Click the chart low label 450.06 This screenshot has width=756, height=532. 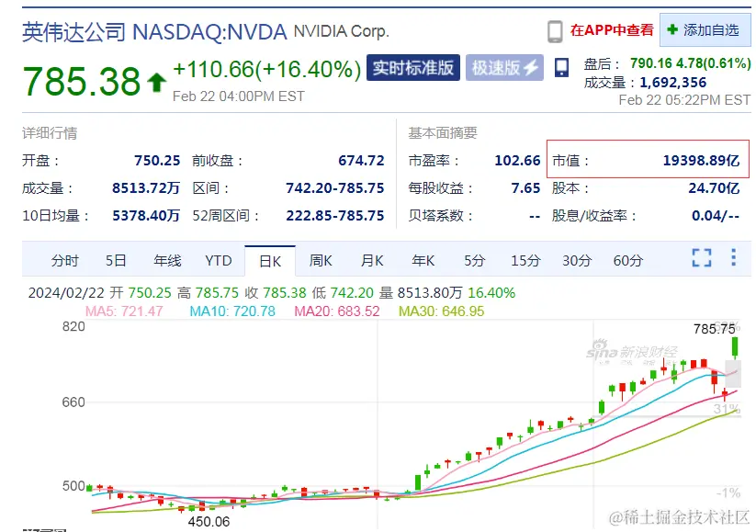pos(209,521)
